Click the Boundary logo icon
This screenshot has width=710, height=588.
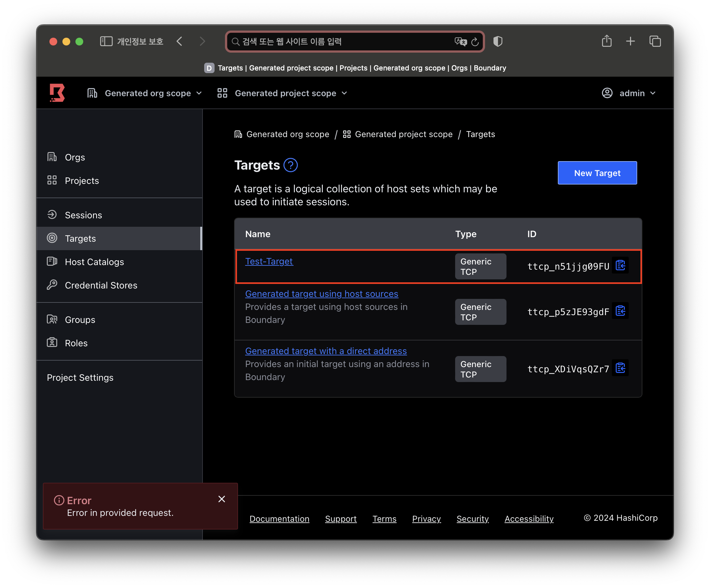[x=57, y=93]
